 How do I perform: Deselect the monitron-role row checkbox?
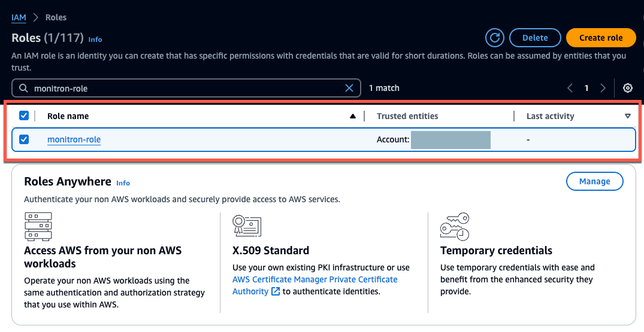tap(24, 139)
